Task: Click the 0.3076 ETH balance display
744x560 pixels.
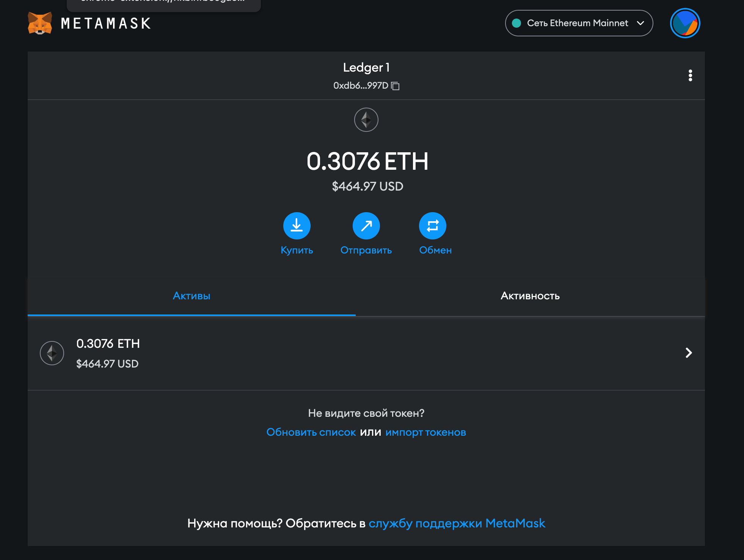Action: click(366, 160)
